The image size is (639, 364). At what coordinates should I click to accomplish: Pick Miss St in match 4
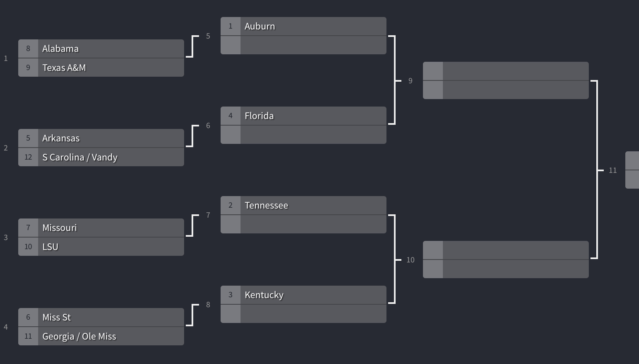(x=101, y=317)
